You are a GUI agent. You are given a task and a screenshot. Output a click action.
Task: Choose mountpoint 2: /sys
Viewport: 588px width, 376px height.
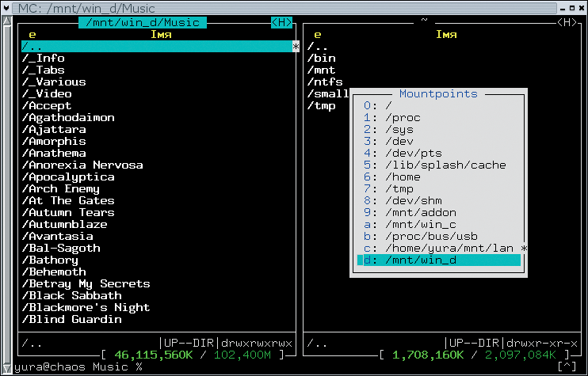pos(438,130)
